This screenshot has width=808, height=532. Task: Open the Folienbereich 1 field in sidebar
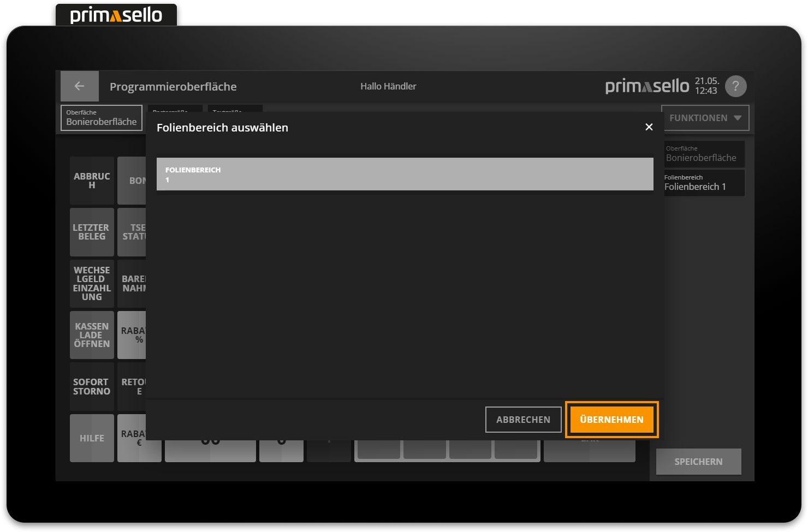[x=704, y=183]
